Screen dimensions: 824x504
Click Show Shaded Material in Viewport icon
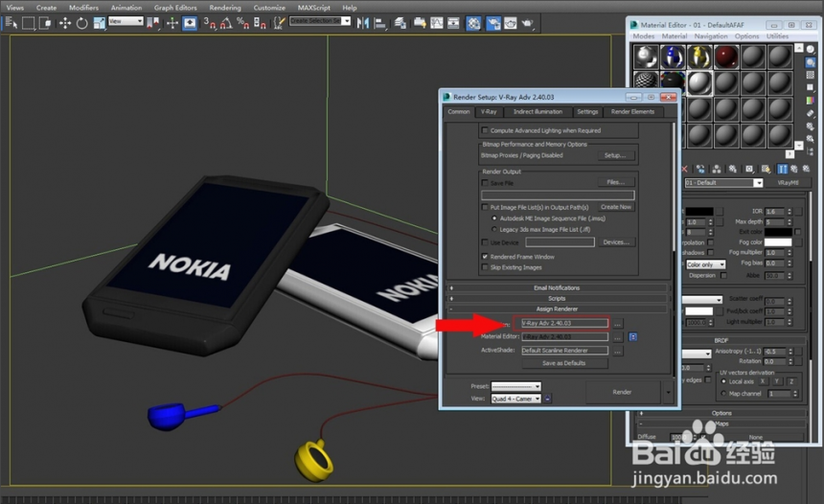pos(767,169)
